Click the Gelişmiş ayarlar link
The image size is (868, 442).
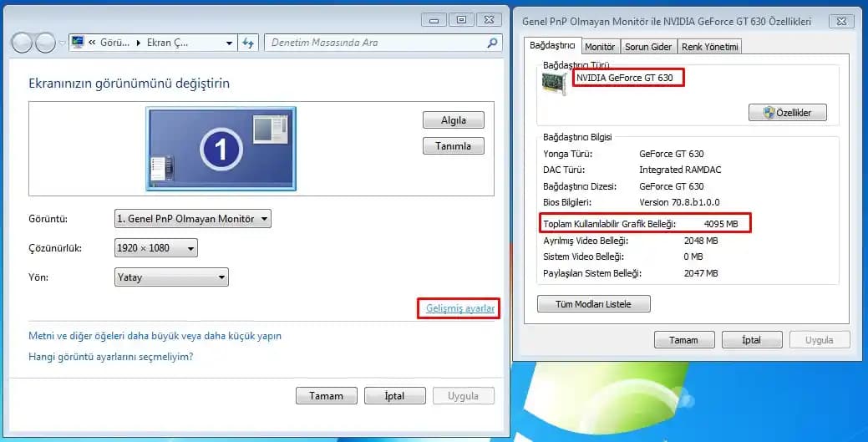point(459,308)
